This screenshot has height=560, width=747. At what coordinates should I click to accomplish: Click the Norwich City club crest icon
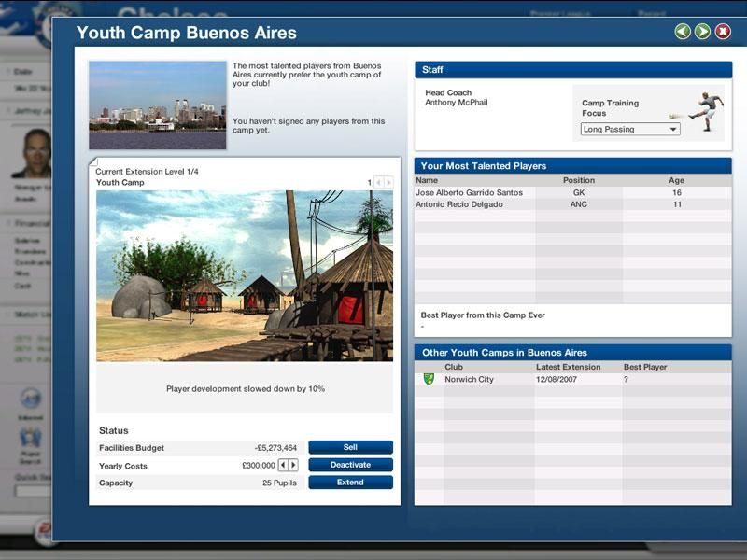429,380
